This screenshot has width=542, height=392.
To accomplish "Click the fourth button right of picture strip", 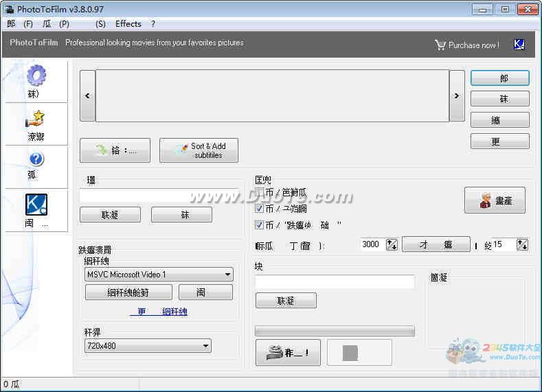I will coord(500,141).
